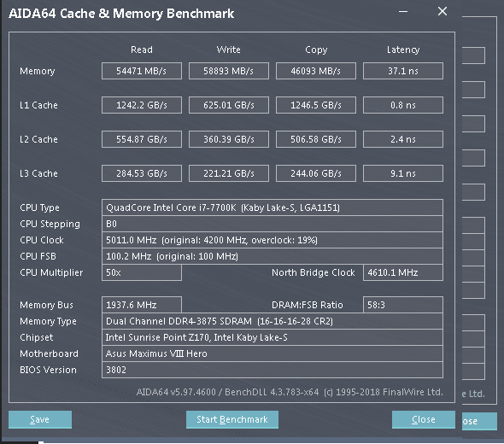Click the CPU Clock field showing 5011.0 MHz

point(273,240)
